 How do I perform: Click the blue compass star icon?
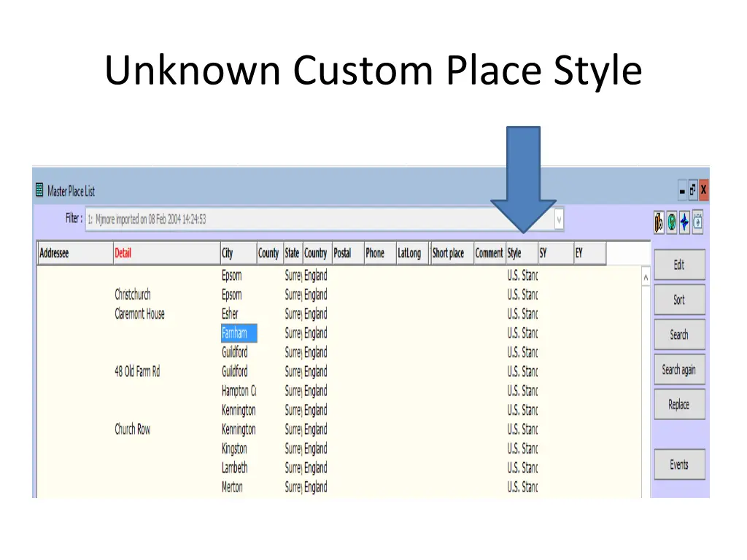tap(684, 222)
